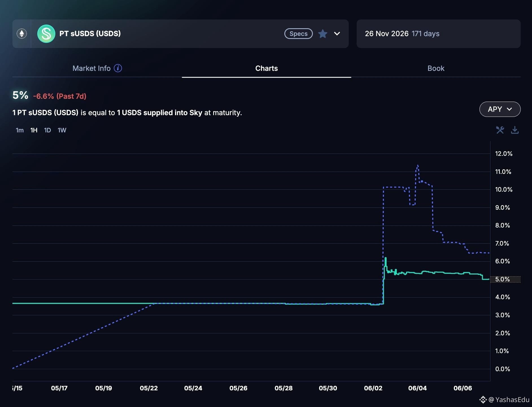Switch to the Book tab
The width and height of the screenshot is (532, 407).
(436, 68)
